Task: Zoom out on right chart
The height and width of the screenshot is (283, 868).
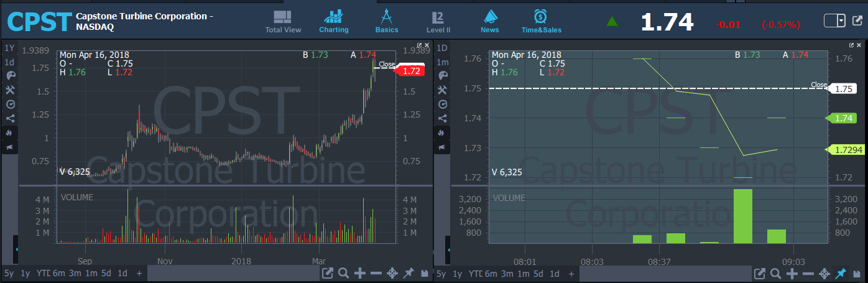Action: click(808, 274)
